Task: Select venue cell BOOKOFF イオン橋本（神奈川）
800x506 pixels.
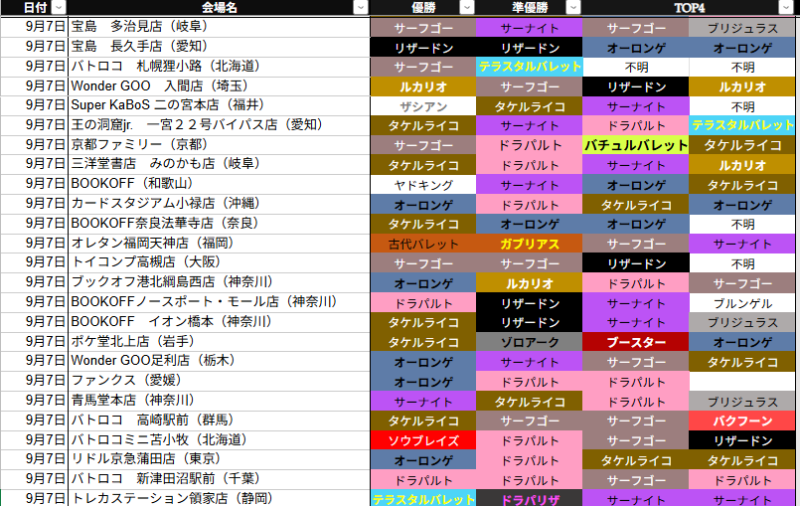Action: [x=219, y=322]
